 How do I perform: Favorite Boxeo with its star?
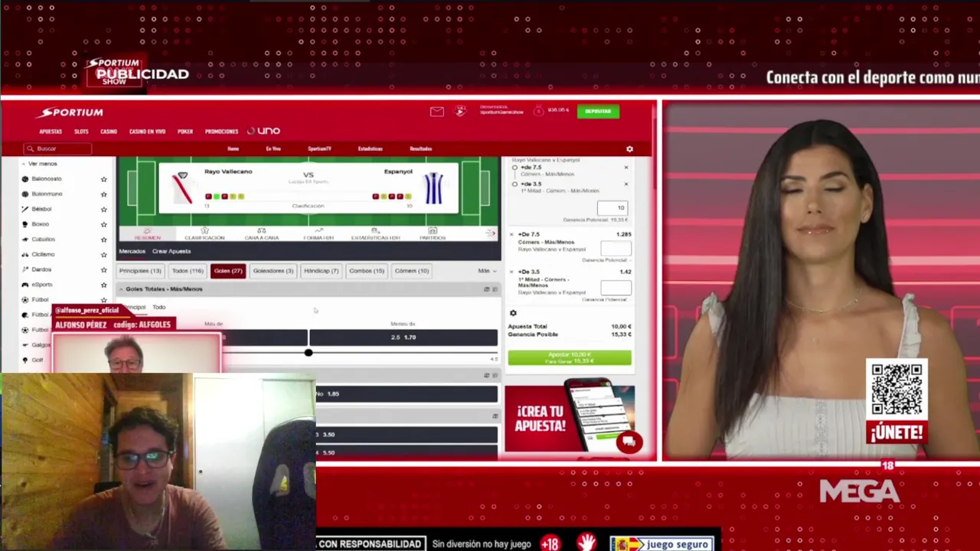tap(103, 224)
